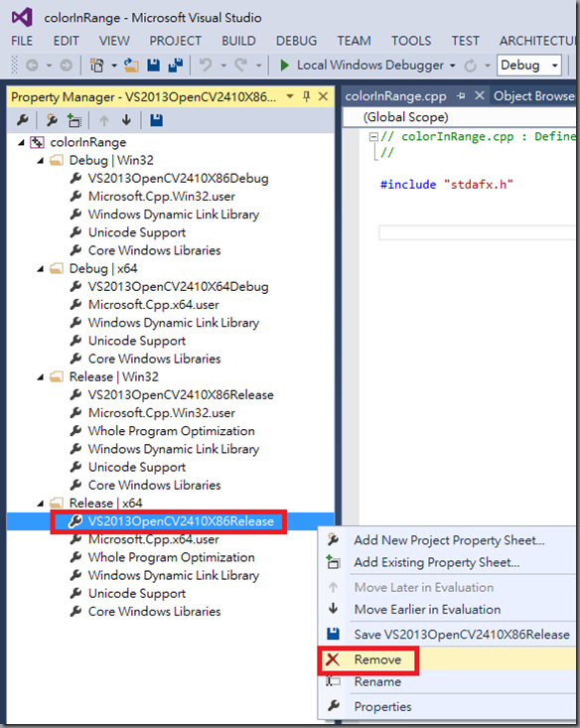Image resolution: width=580 pixels, height=728 pixels.
Task: Collapse the colorInRange project node
Action: [21, 143]
